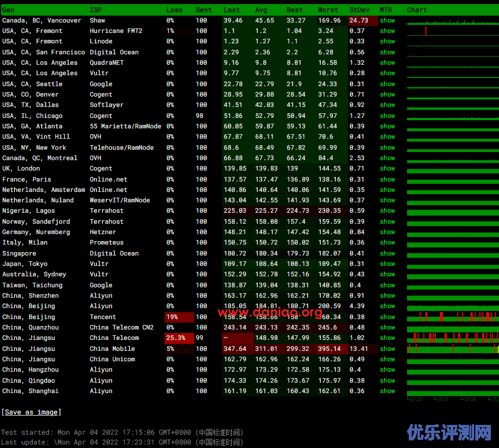Select the 'Prometeus' ISP cell
The width and height of the screenshot is (499, 448).
[106, 242]
